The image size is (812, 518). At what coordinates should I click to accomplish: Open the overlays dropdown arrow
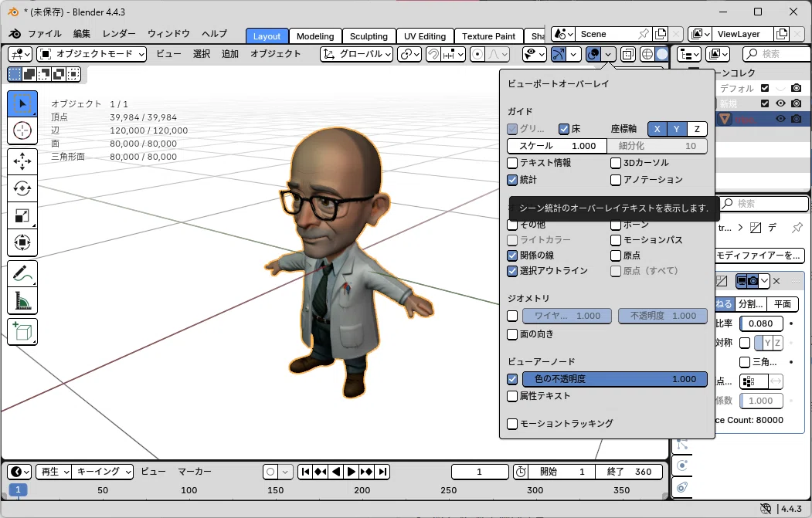[x=609, y=54]
